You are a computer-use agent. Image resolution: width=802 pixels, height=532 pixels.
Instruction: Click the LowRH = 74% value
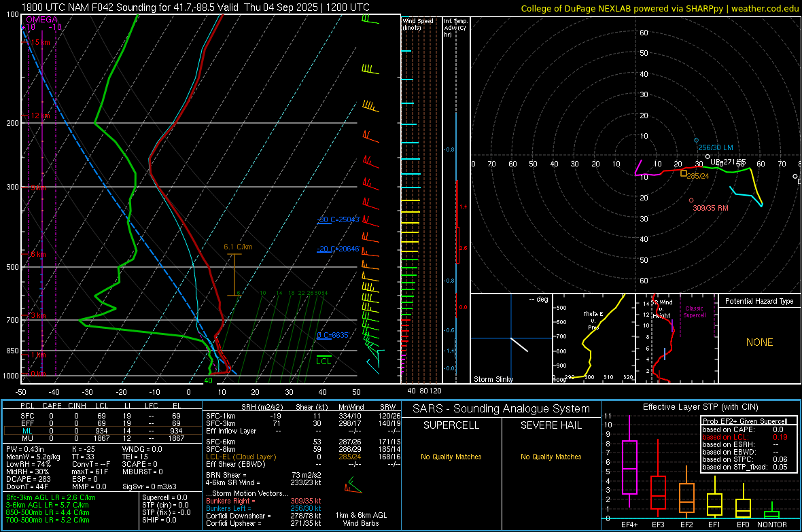click(x=28, y=465)
